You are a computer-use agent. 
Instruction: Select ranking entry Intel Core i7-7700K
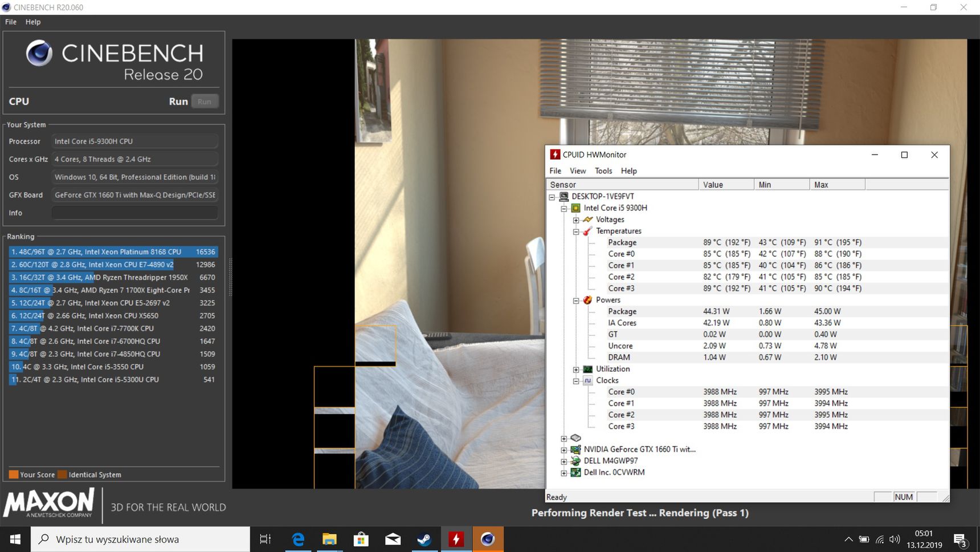[x=113, y=328]
